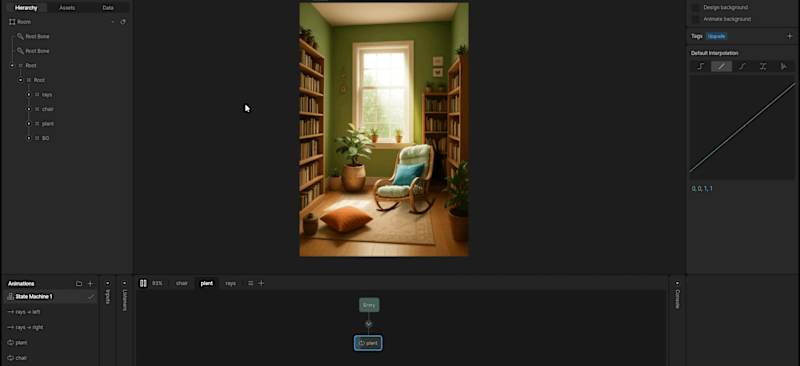Viewport: 800px width, 366px height.
Task: Expand the Listeners panel
Action: point(124,284)
